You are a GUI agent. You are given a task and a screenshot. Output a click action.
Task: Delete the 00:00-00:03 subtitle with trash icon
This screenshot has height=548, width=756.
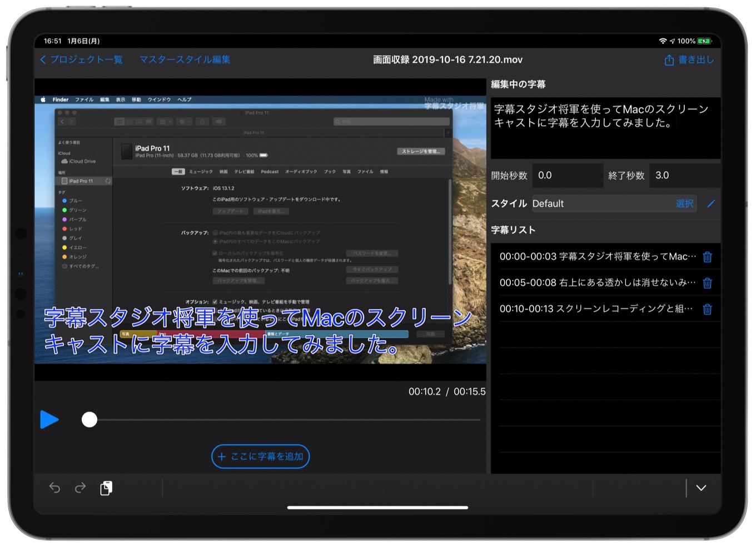pyautogui.click(x=708, y=257)
